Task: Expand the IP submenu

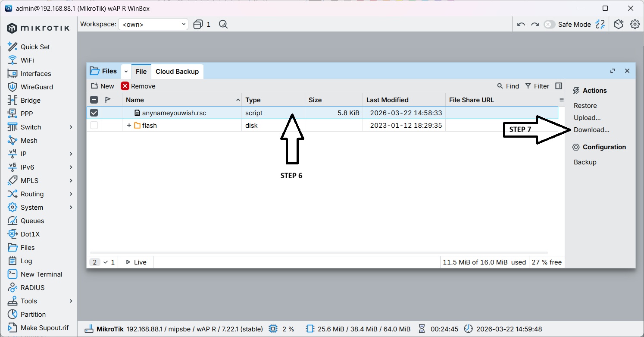Action: click(71, 154)
